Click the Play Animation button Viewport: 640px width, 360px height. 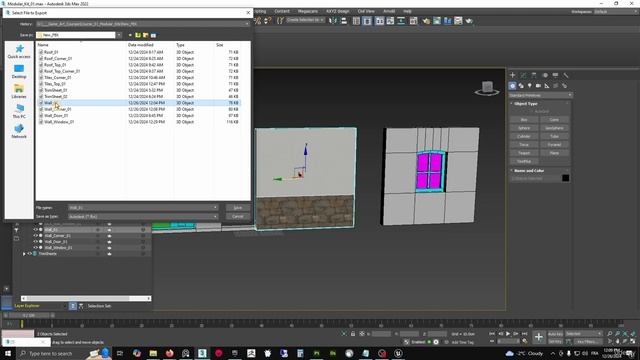tap(508, 334)
